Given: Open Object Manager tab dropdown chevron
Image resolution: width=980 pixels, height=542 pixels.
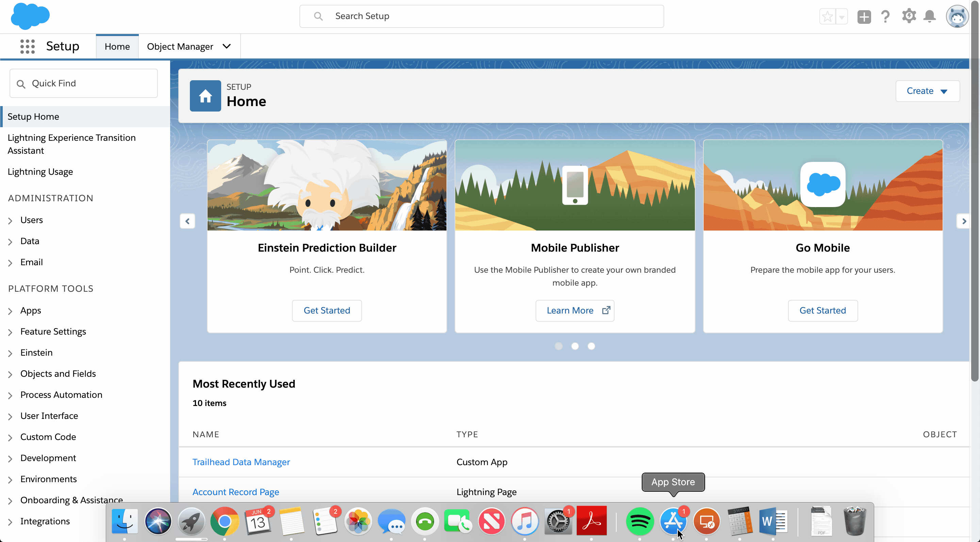Looking at the screenshot, I should click(227, 46).
